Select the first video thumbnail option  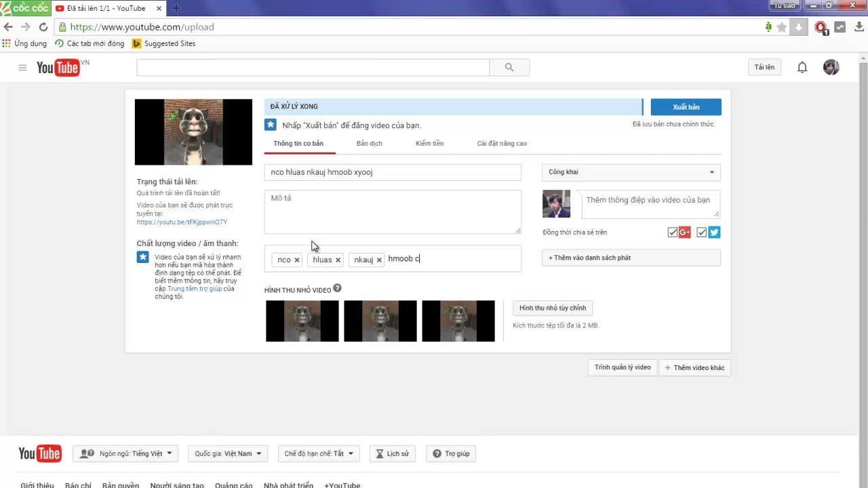point(302,321)
